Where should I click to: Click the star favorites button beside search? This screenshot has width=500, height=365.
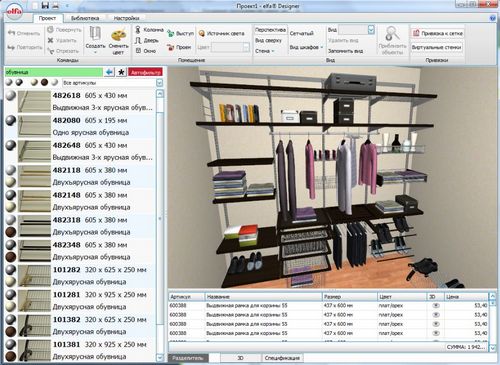point(121,72)
